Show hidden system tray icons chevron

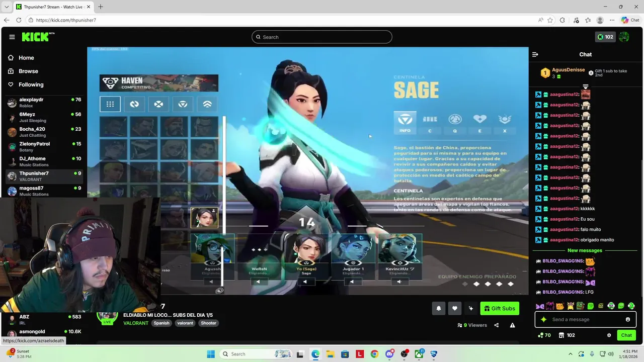[x=570, y=354]
